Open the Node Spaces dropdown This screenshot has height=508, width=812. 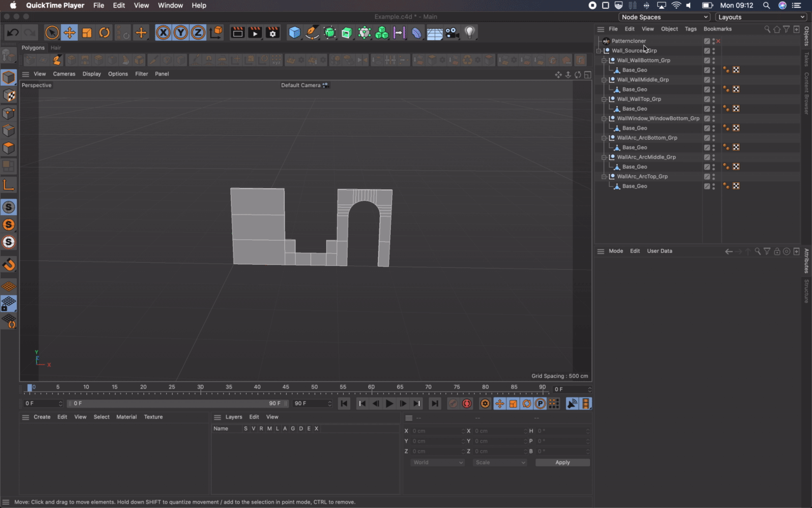click(x=664, y=17)
